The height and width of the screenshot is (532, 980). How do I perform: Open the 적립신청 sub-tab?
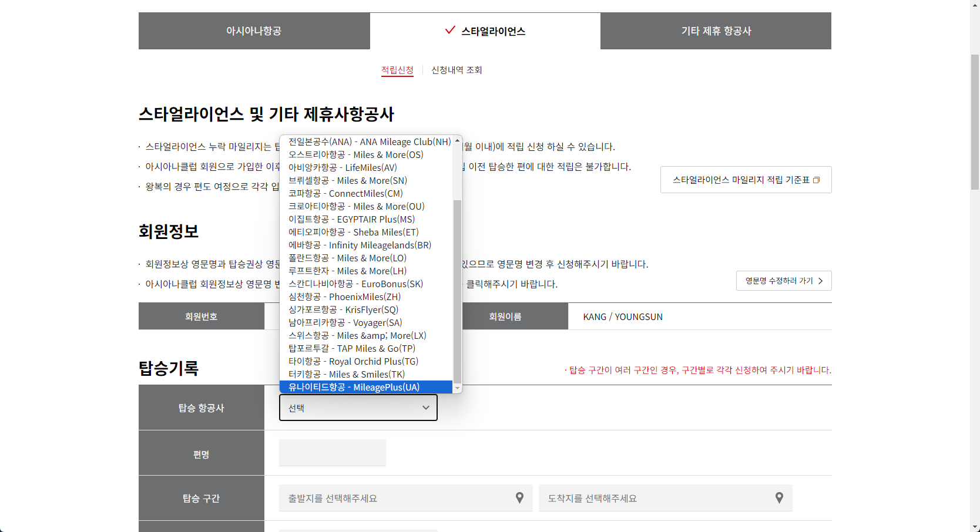click(x=397, y=70)
